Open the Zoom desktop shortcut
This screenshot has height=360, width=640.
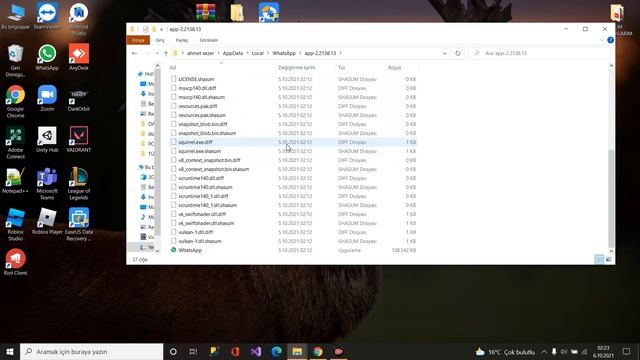47,98
